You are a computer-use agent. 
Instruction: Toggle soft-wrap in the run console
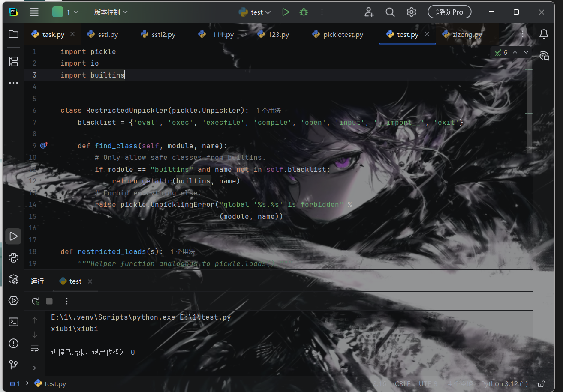click(35, 348)
